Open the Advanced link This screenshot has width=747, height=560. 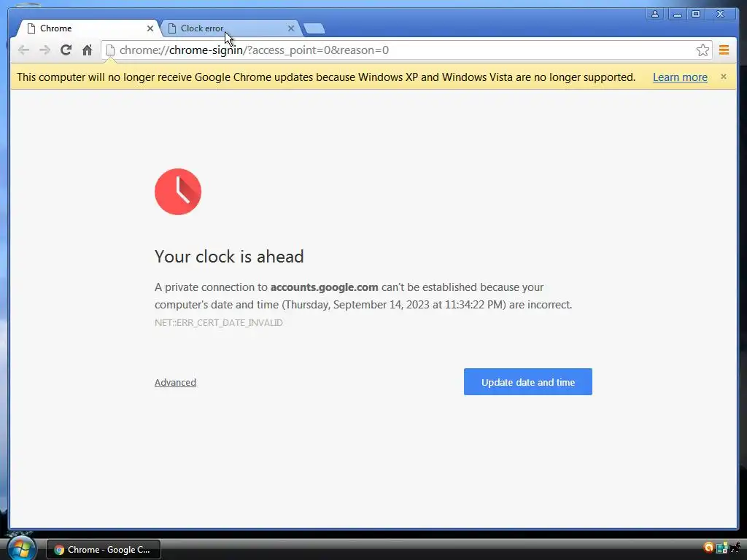[175, 382]
